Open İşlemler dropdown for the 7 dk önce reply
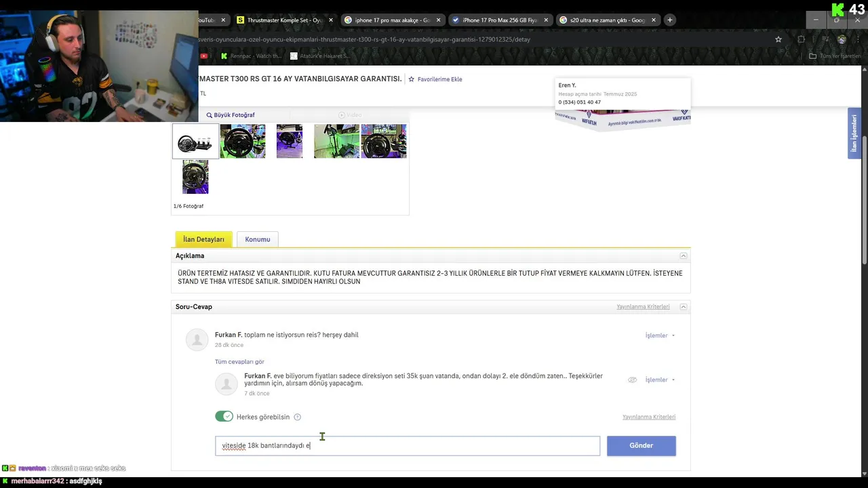The image size is (868, 488). pos(660,380)
